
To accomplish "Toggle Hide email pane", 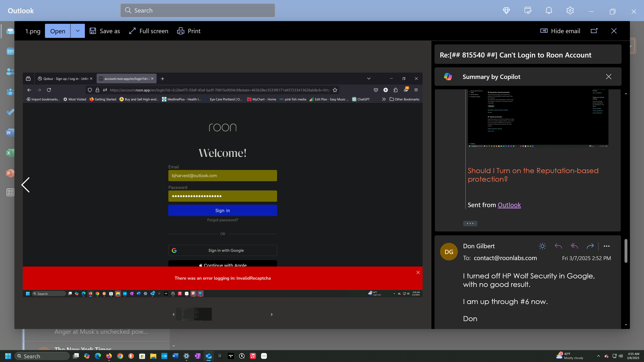I will pos(560,31).
